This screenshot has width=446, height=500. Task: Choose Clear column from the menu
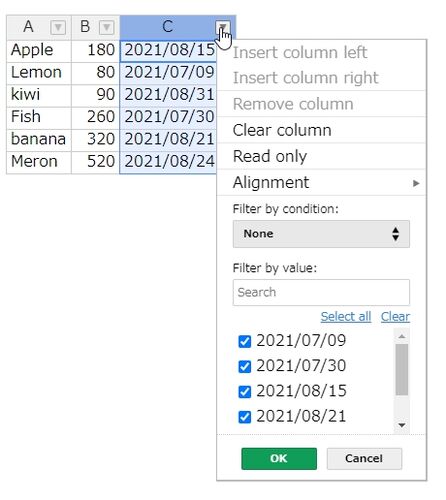click(x=322, y=130)
